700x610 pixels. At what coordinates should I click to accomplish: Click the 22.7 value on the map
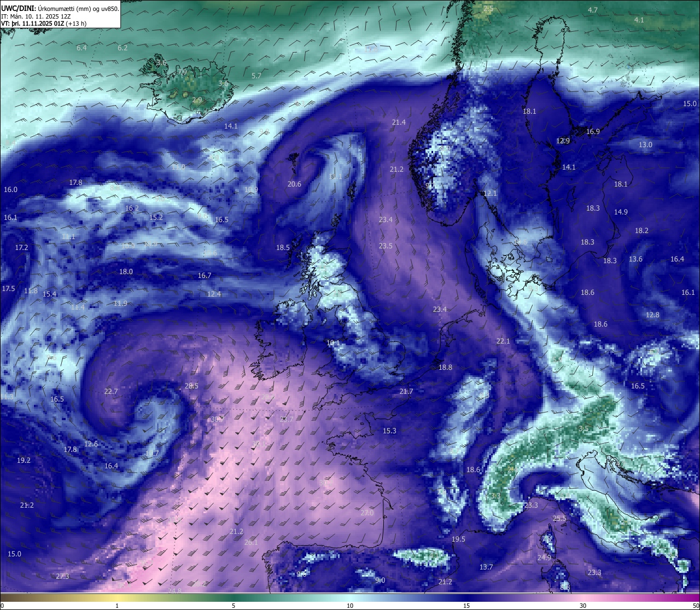[110, 392]
